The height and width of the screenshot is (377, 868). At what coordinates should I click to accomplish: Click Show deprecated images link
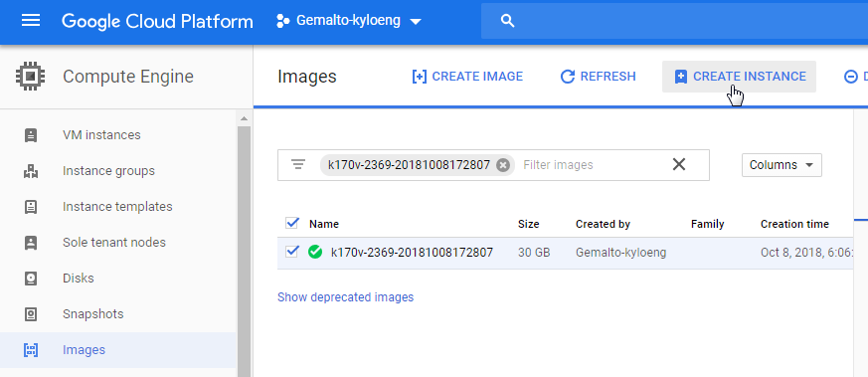345,297
